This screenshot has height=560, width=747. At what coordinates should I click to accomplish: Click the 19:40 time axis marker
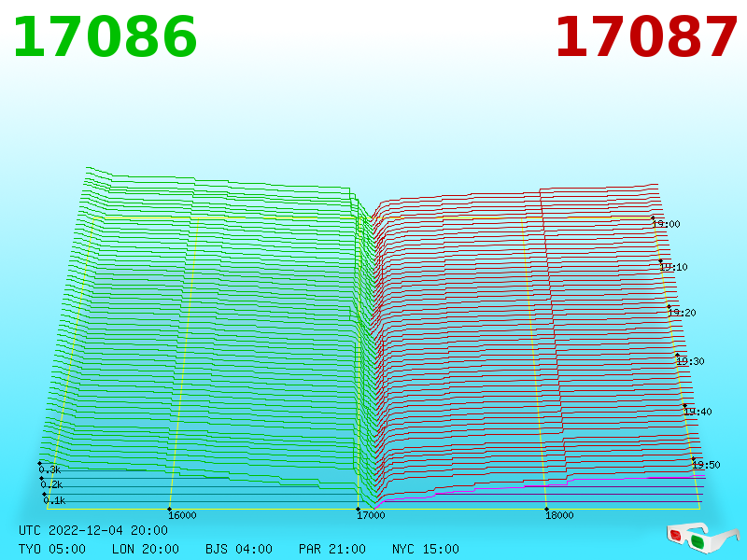click(x=698, y=412)
